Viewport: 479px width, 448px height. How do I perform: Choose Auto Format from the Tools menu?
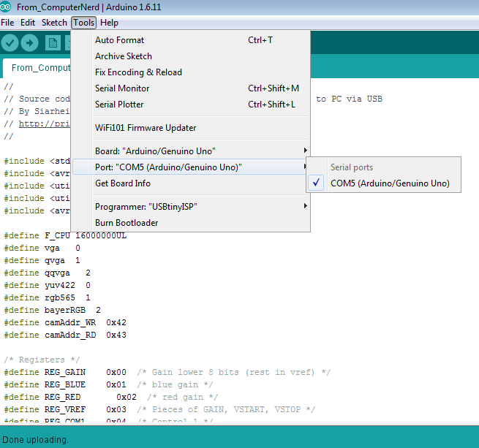point(191,40)
